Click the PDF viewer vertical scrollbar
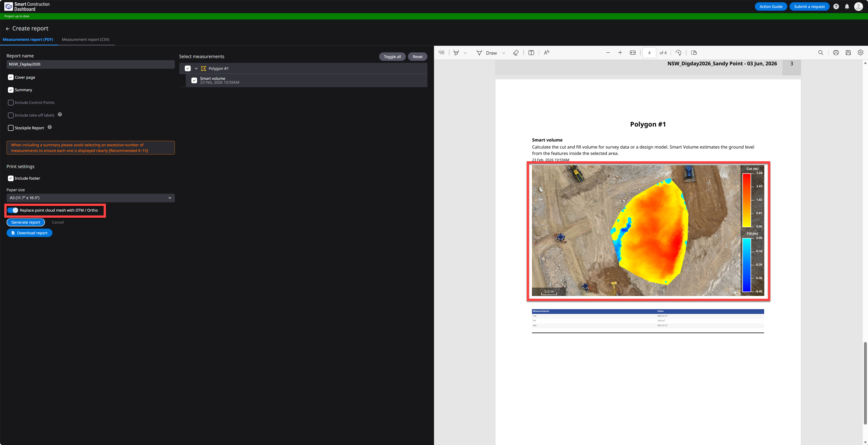The width and height of the screenshot is (868, 445). point(865,383)
